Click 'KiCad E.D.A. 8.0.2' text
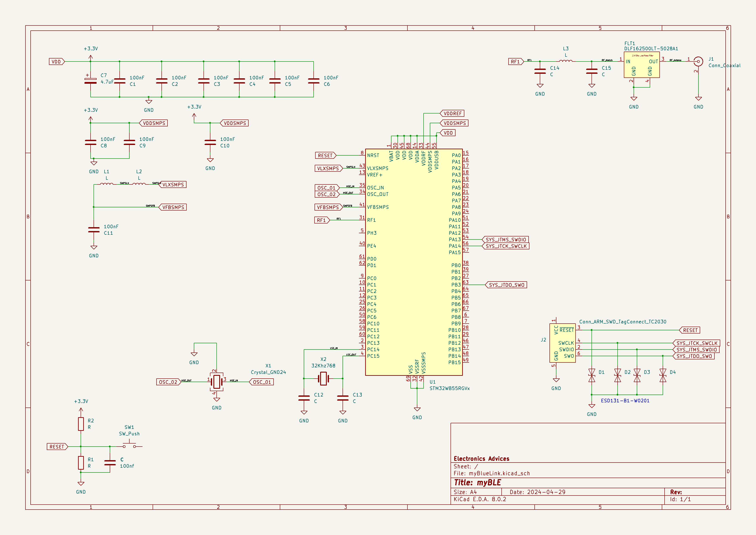Screen dimensions: 756x535 coord(480,499)
